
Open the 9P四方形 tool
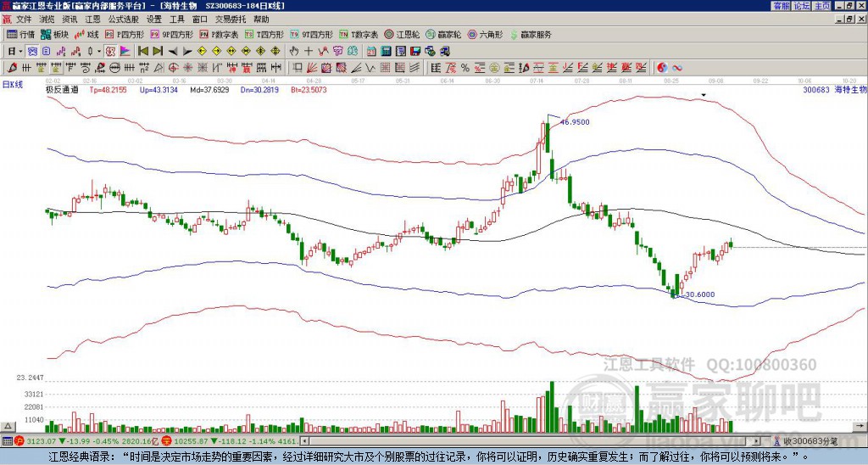click(171, 34)
